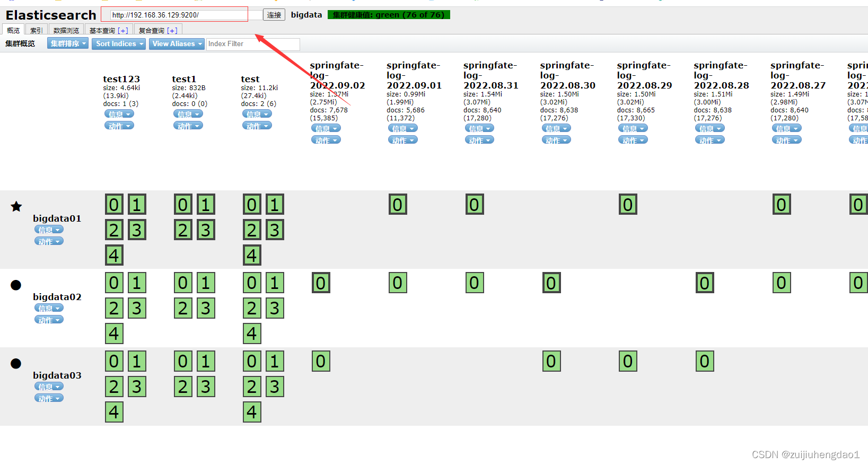This screenshot has width=868, height=465.
Task: Open 信息 dropdown under springfate-log-2022.08.27
Action: [787, 128]
